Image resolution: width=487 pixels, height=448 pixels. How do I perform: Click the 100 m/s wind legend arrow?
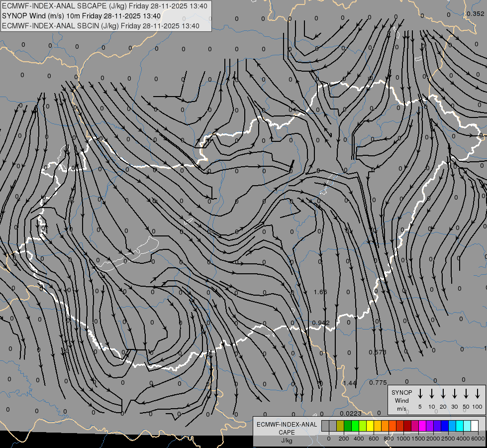(x=478, y=393)
